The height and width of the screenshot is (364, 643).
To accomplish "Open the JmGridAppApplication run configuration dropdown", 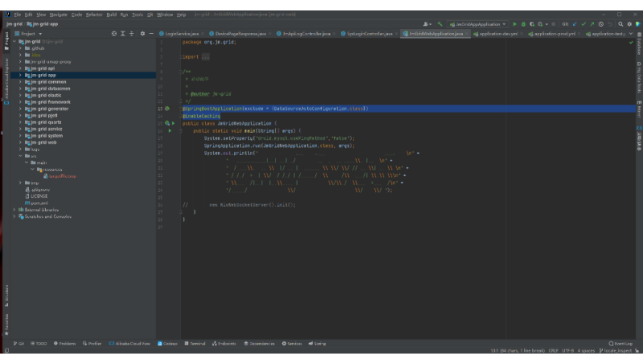I will 477,24.
